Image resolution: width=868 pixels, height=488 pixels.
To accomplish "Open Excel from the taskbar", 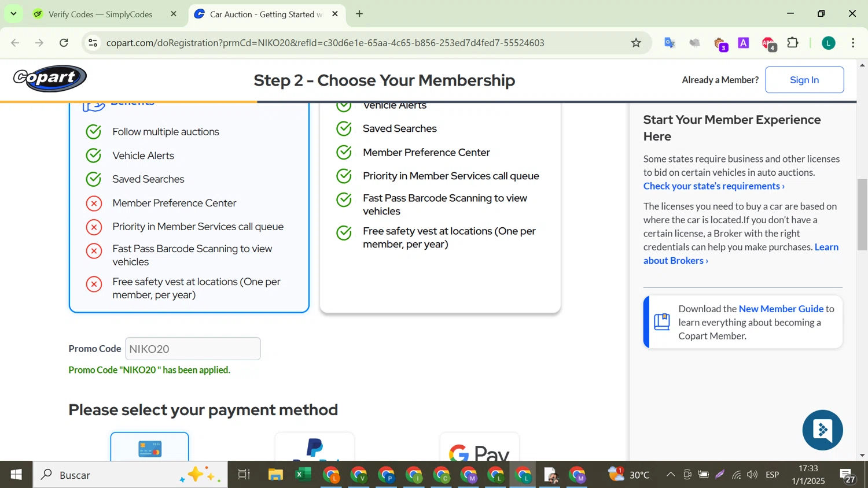I will 303,475.
